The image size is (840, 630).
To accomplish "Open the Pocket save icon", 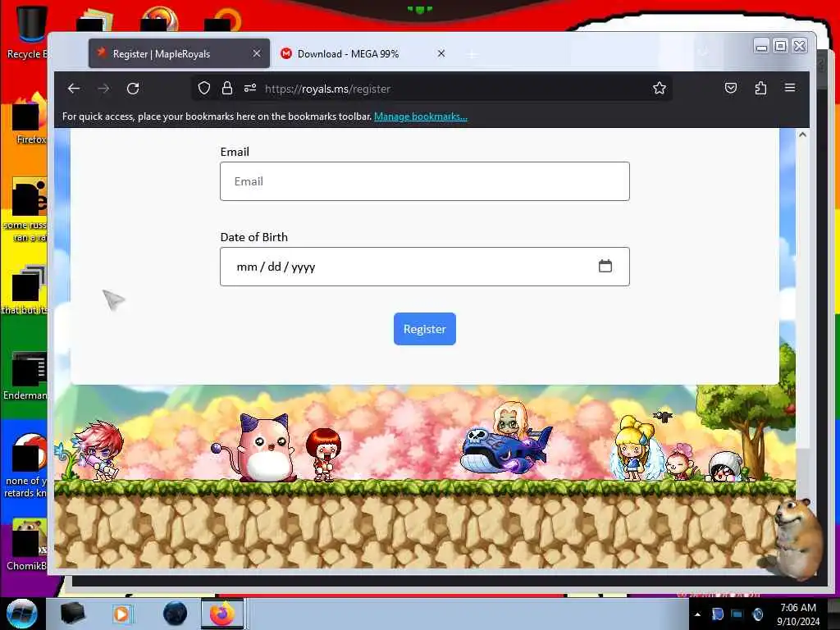I will [731, 88].
